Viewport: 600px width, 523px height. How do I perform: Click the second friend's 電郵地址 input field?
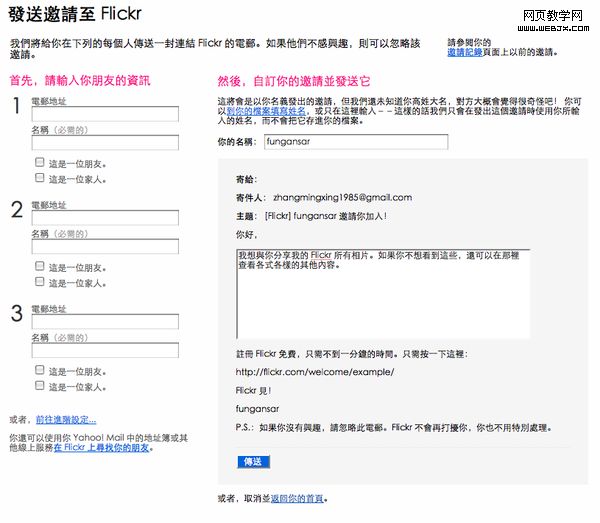click(x=105, y=218)
